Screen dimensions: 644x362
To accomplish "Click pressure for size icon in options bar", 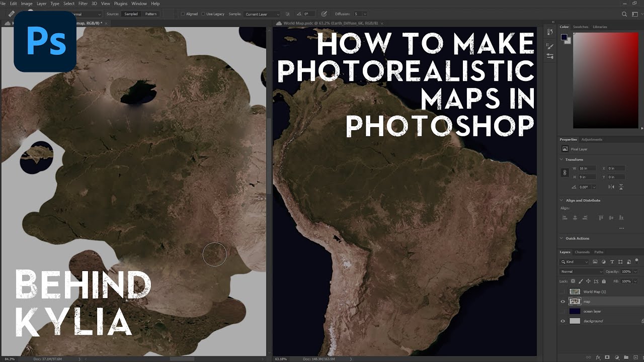I will pyautogui.click(x=324, y=14).
